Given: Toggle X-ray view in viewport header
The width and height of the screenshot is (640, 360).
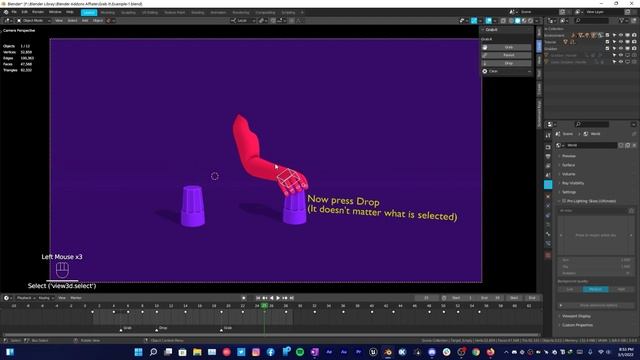Looking at the screenshot, I should 503,20.
